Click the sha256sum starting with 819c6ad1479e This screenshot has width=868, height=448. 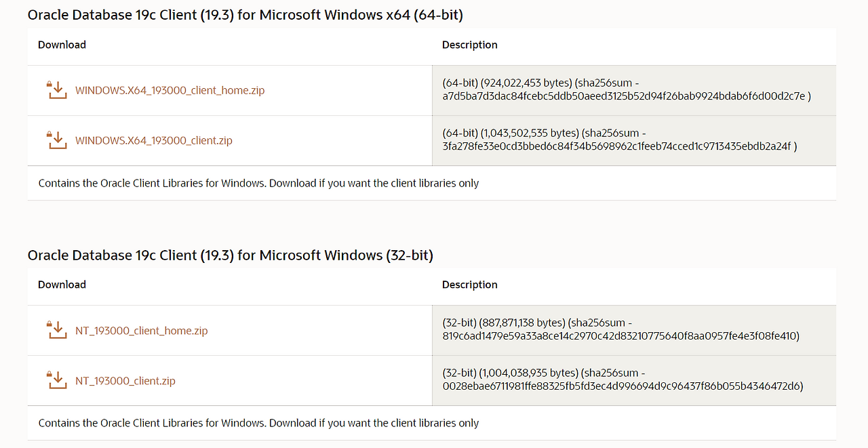tap(617, 336)
